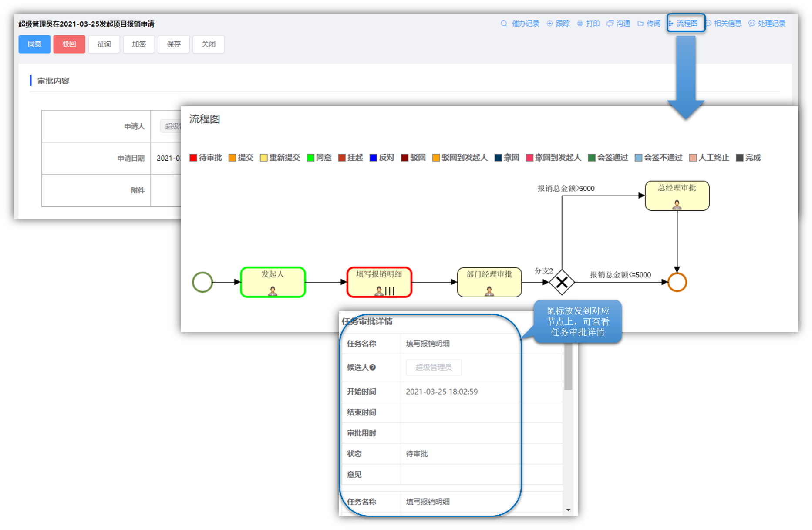This screenshot has height=530, width=812.
Task: Click the 报销总金额<=5000 branch label
Action: tap(620, 275)
